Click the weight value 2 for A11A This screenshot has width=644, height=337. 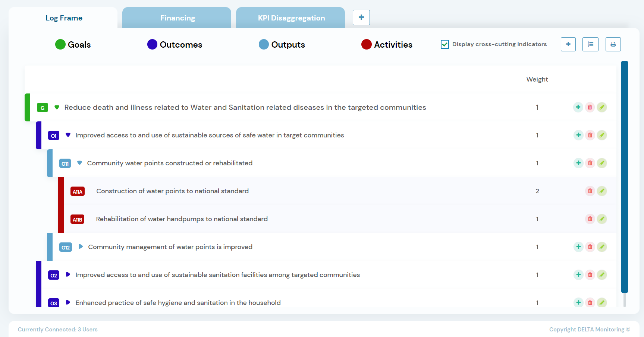(537, 191)
